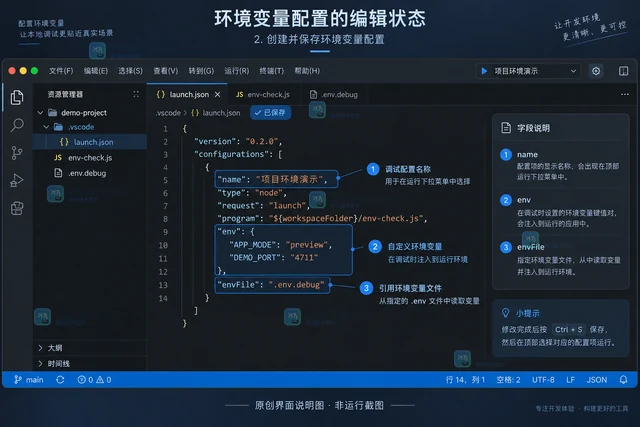Image resolution: width=640 pixels, height=427 pixels.
Task: Click the "type": "node" line
Action: point(252,193)
